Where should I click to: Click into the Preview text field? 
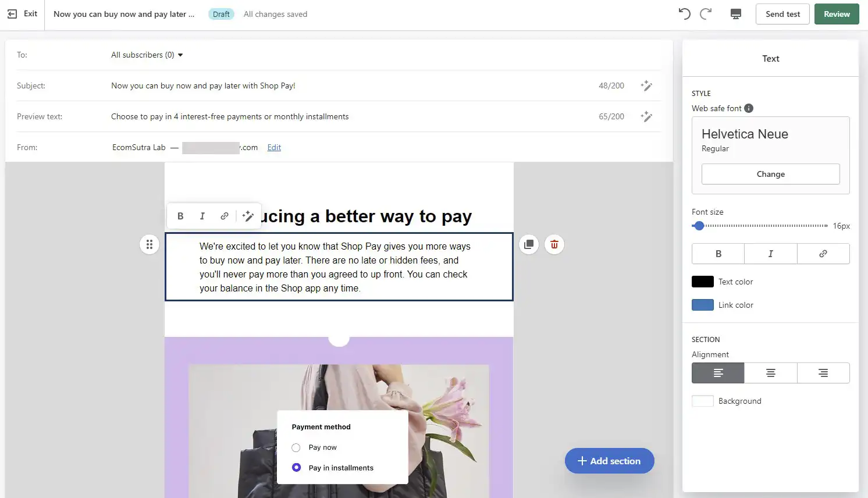(230, 116)
